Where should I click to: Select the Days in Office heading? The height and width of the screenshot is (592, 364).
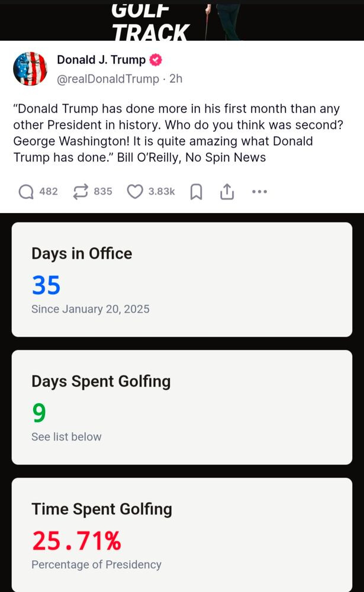click(x=82, y=253)
